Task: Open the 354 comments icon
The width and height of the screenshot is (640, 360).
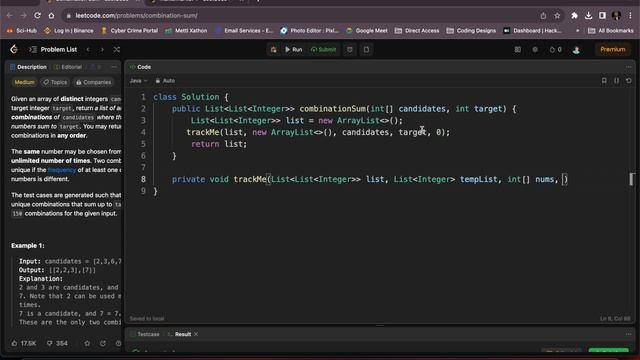Action: click(x=57, y=343)
